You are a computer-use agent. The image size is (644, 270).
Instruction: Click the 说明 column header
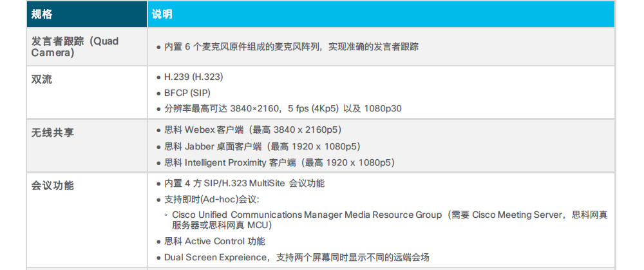coord(162,14)
